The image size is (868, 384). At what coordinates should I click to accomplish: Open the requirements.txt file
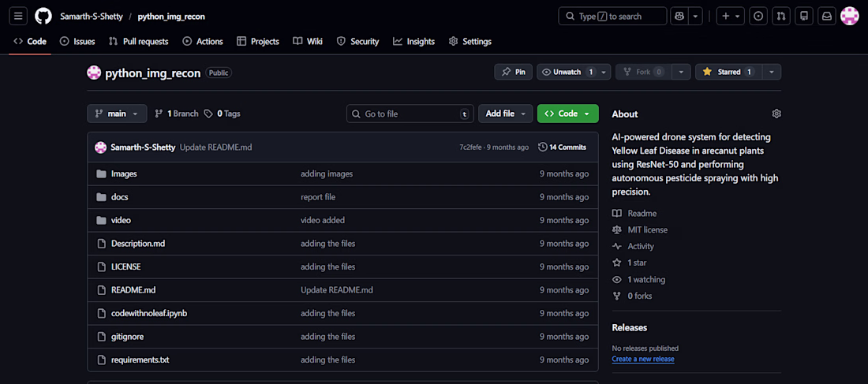click(140, 360)
